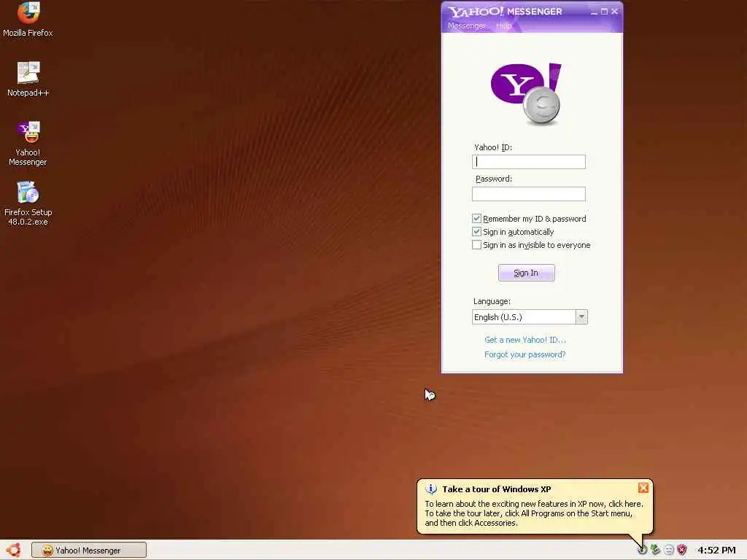Expand the Language dropdown arrow

(581, 317)
